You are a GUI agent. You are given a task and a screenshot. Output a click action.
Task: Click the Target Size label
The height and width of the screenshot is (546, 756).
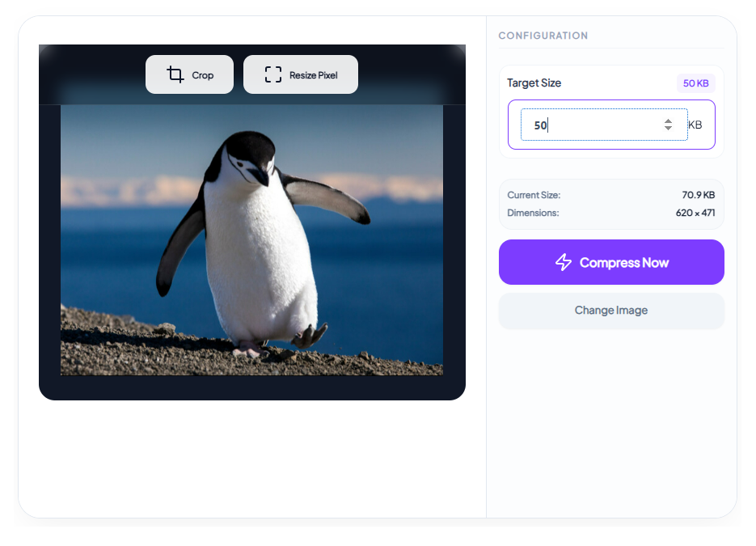point(534,83)
